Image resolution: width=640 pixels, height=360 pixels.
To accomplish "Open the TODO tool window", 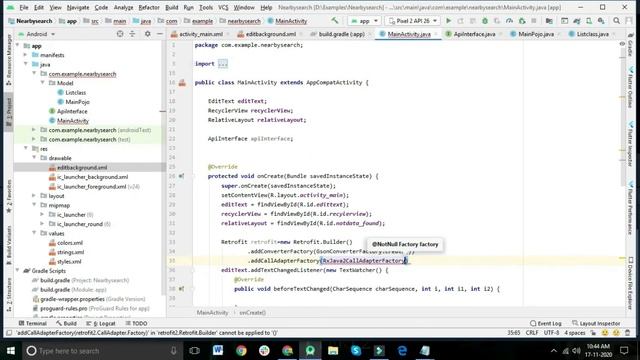I will [x=136, y=323].
